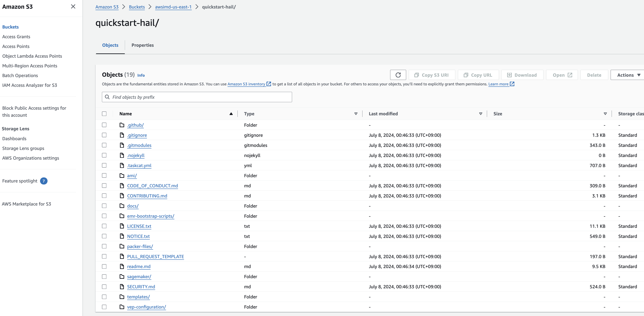Open Block Public Access settings for this account
644x316 pixels.
34,111
